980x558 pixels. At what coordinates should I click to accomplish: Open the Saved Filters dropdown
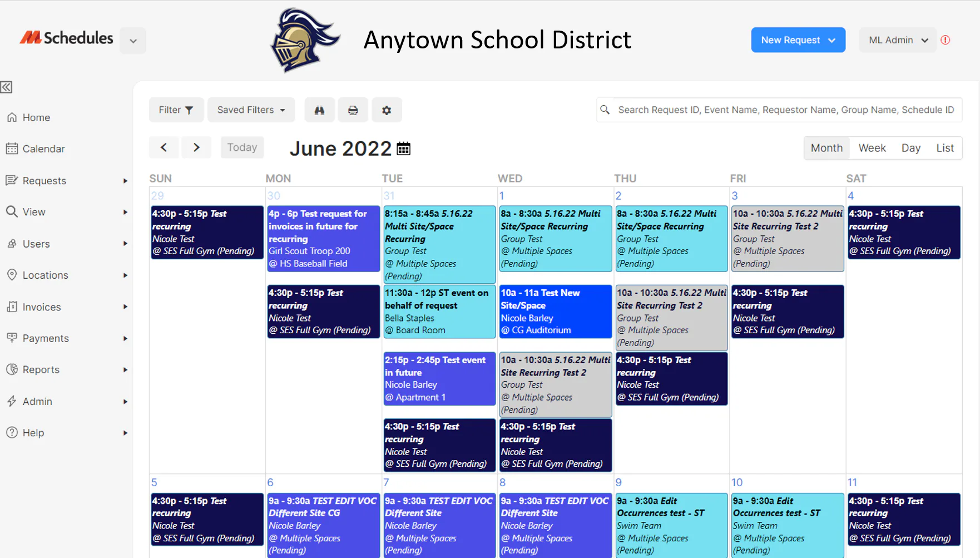pyautogui.click(x=251, y=110)
